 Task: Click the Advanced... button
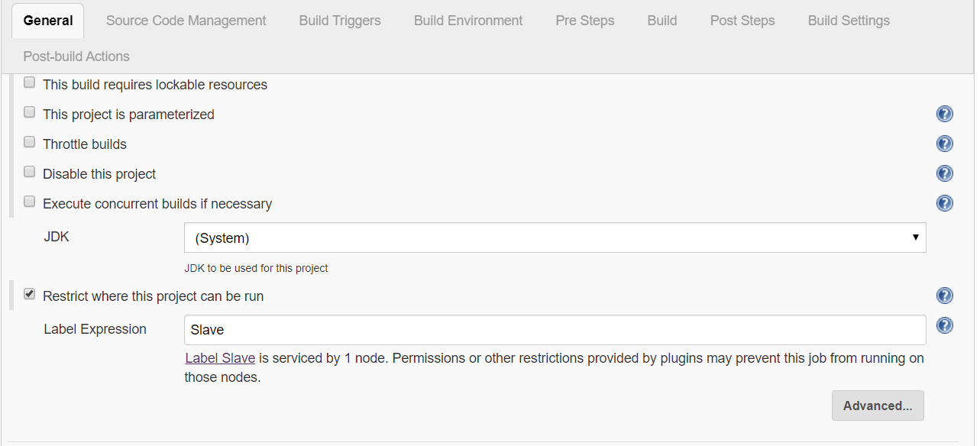[878, 406]
